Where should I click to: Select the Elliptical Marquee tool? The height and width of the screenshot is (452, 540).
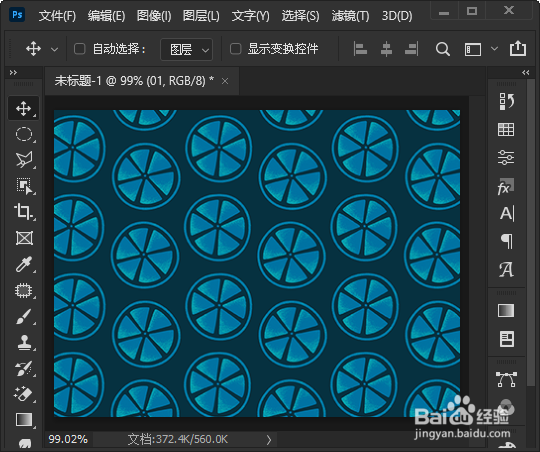[24, 134]
